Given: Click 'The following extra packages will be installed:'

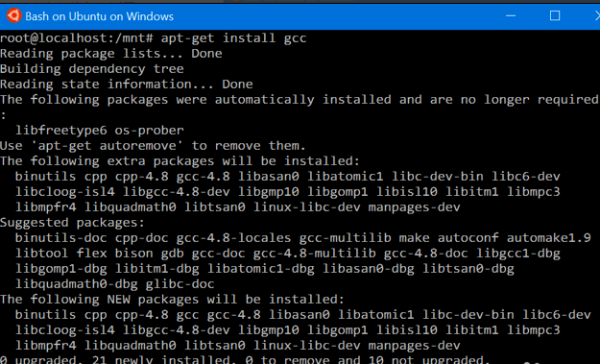Looking at the screenshot, I should pos(180,161).
